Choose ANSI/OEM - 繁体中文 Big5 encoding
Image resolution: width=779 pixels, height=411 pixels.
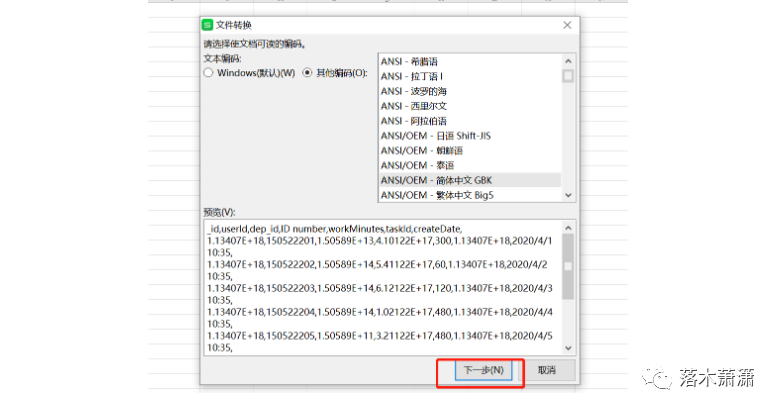point(470,195)
